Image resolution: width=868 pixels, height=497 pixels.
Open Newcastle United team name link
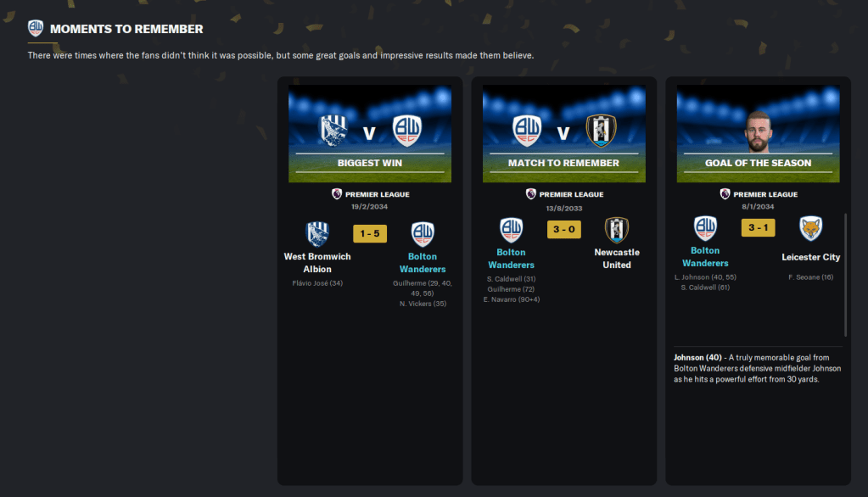pyautogui.click(x=617, y=259)
